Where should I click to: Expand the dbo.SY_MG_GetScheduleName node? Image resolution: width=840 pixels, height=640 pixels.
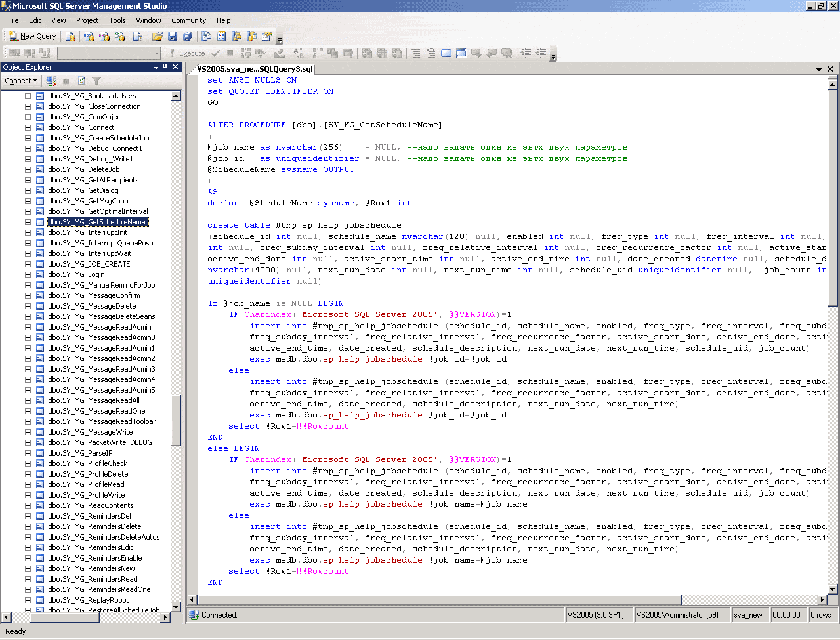(28, 222)
